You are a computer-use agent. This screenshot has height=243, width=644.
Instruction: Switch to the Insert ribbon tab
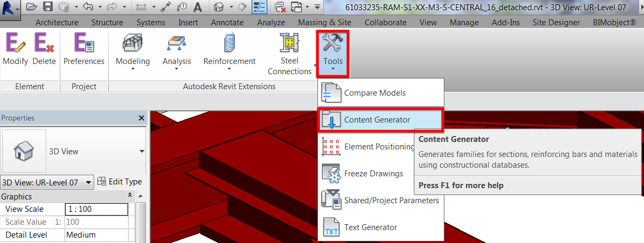point(188,23)
